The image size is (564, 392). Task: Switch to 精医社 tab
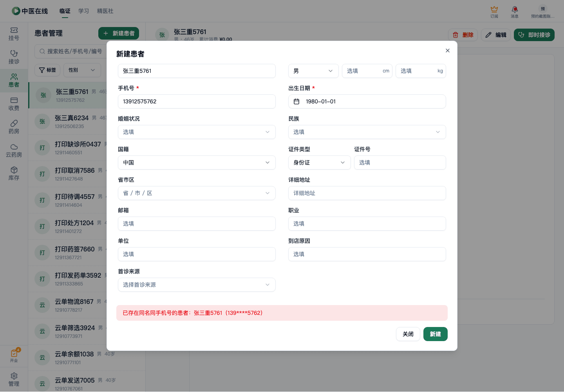[105, 11]
